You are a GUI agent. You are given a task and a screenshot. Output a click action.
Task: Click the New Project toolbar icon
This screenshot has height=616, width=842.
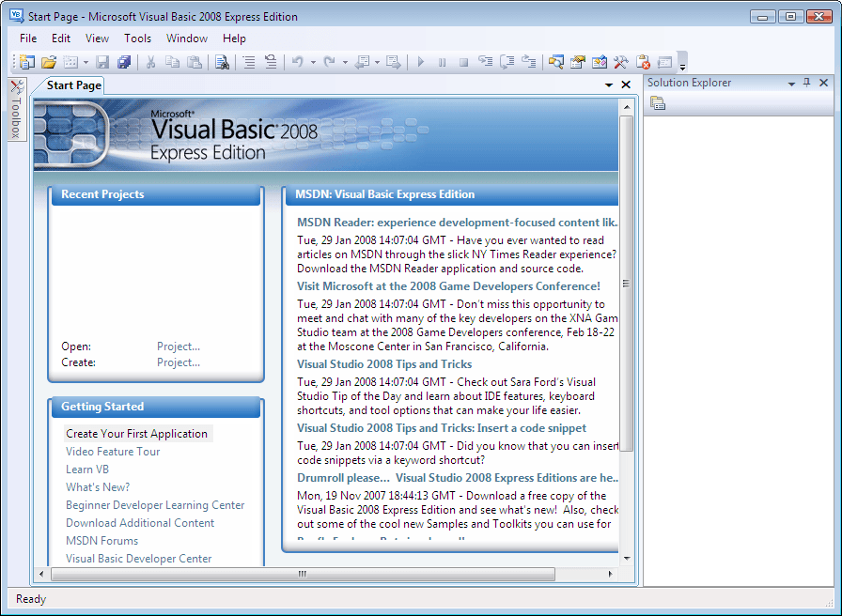[x=25, y=62]
